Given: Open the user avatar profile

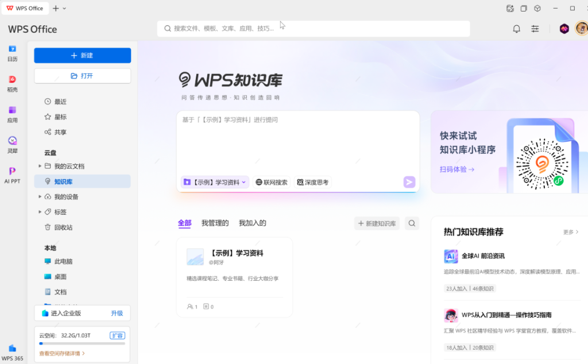Looking at the screenshot, I should (x=582, y=29).
